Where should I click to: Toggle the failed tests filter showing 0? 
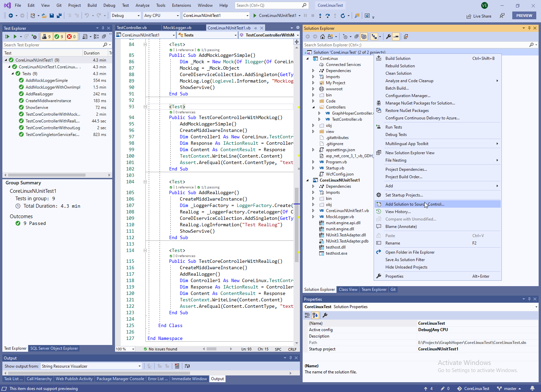click(71, 37)
